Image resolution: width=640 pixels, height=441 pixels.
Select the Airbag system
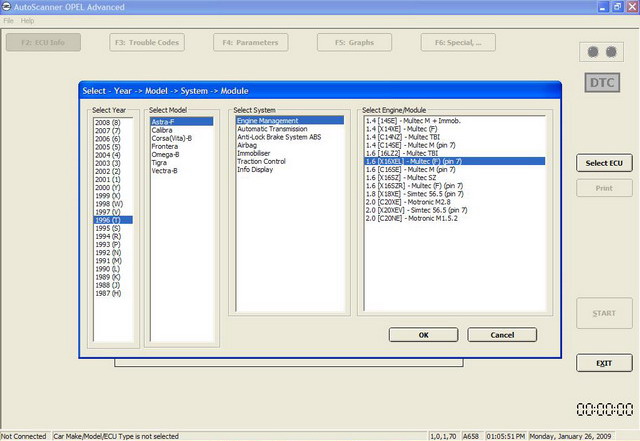[x=290, y=145]
